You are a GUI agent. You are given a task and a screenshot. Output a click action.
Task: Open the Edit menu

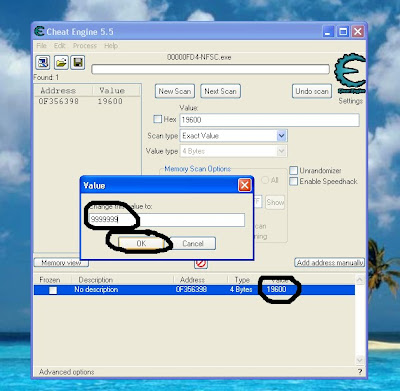point(60,46)
